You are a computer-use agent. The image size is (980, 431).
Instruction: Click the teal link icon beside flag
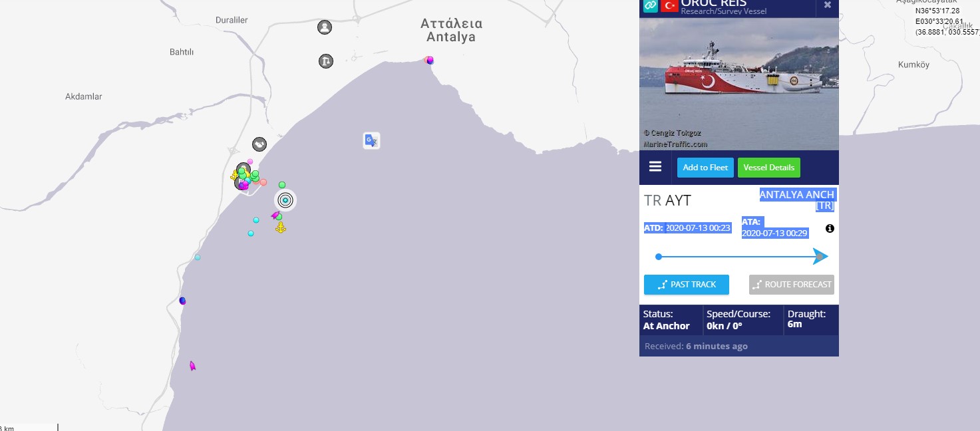pos(650,5)
